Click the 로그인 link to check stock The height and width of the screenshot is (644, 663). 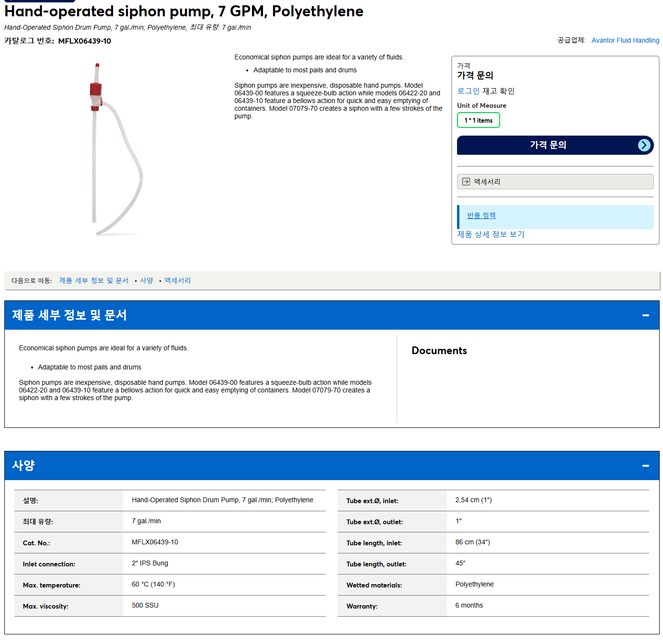(468, 91)
